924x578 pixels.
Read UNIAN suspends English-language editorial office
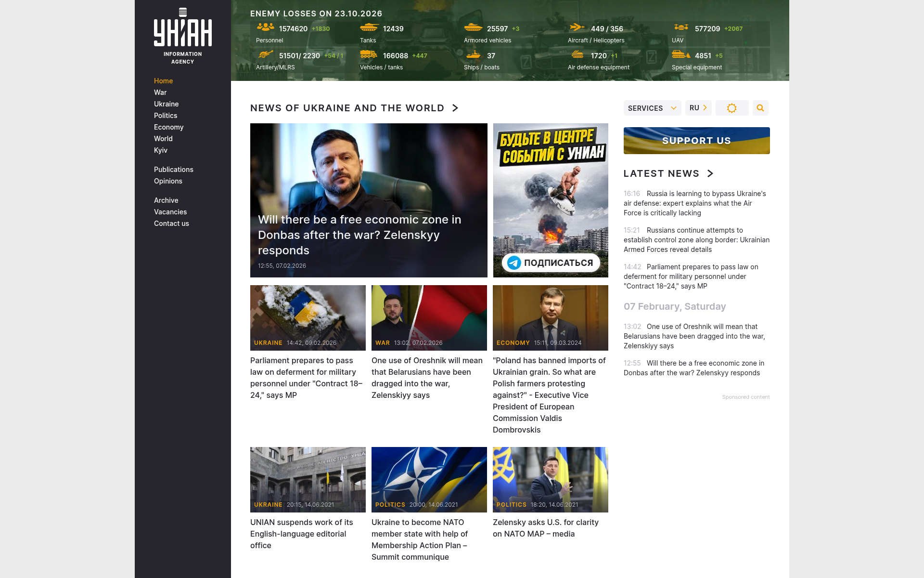pos(301,534)
